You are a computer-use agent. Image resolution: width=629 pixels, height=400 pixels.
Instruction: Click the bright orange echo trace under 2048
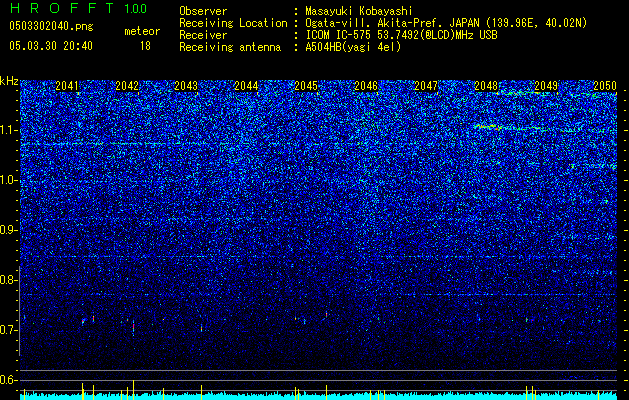pos(487,127)
